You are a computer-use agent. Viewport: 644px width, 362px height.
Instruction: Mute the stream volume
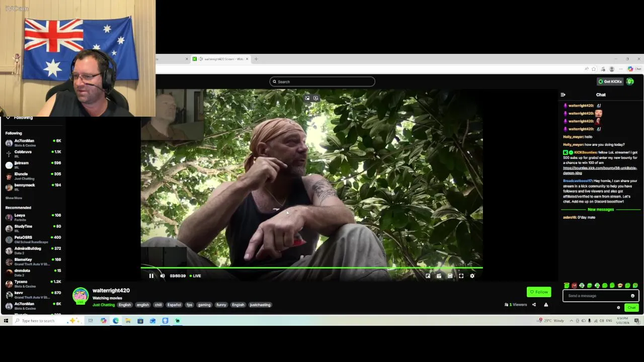[x=162, y=276]
